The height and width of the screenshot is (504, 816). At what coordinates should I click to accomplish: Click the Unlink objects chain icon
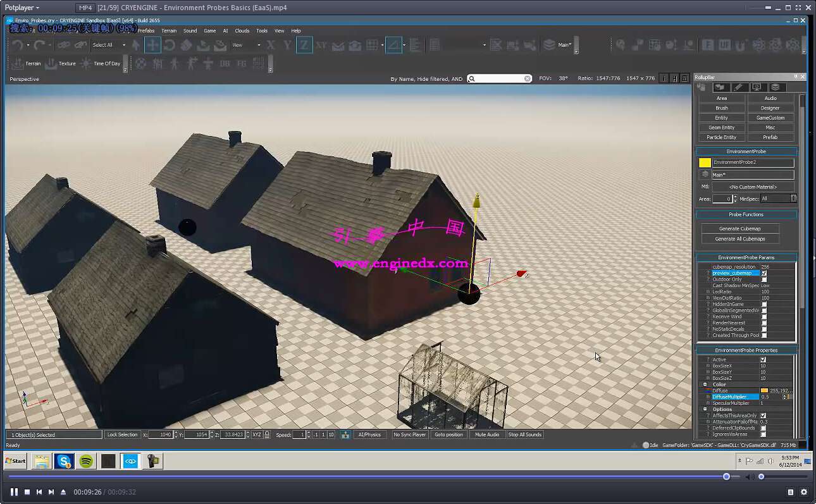[80, 45]
